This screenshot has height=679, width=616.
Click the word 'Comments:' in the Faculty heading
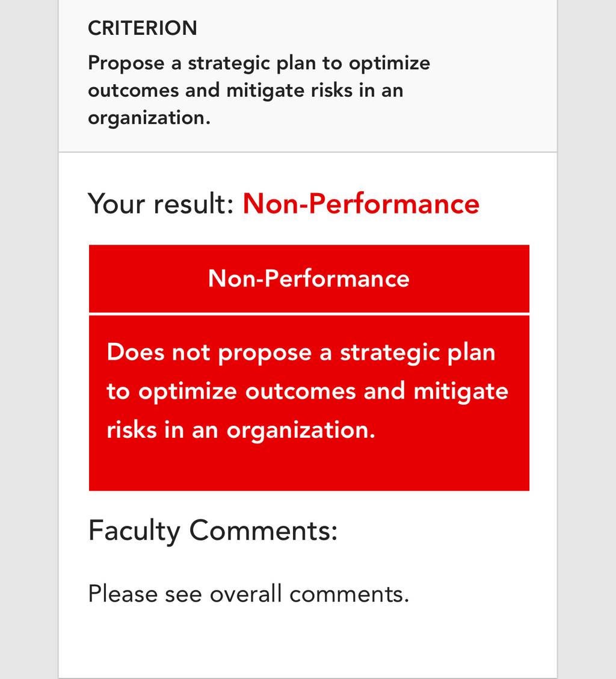pyautogui.click(x=263, y=530)
